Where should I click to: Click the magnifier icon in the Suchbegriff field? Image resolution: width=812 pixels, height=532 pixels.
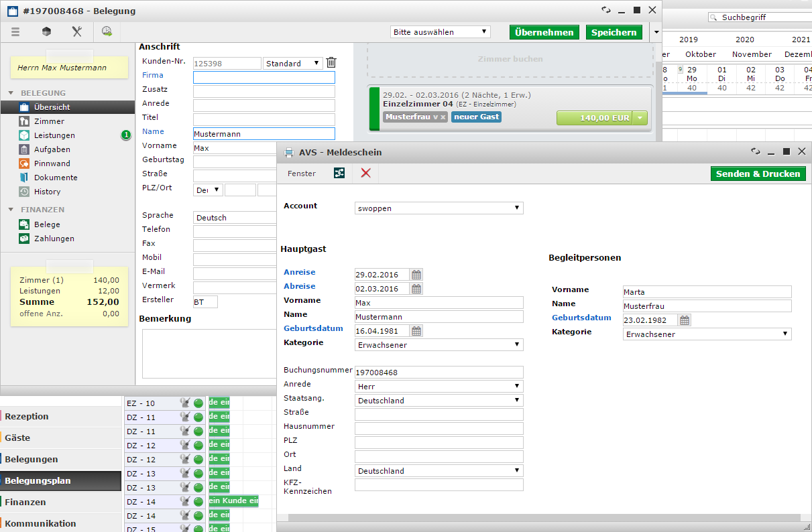click(x=713, y=17)
